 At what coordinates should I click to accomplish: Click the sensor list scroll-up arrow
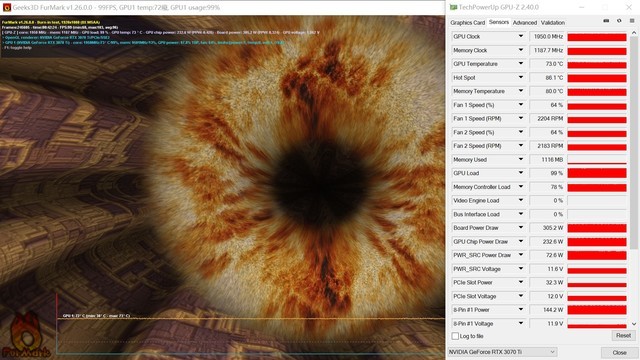(x=634, y=33)
